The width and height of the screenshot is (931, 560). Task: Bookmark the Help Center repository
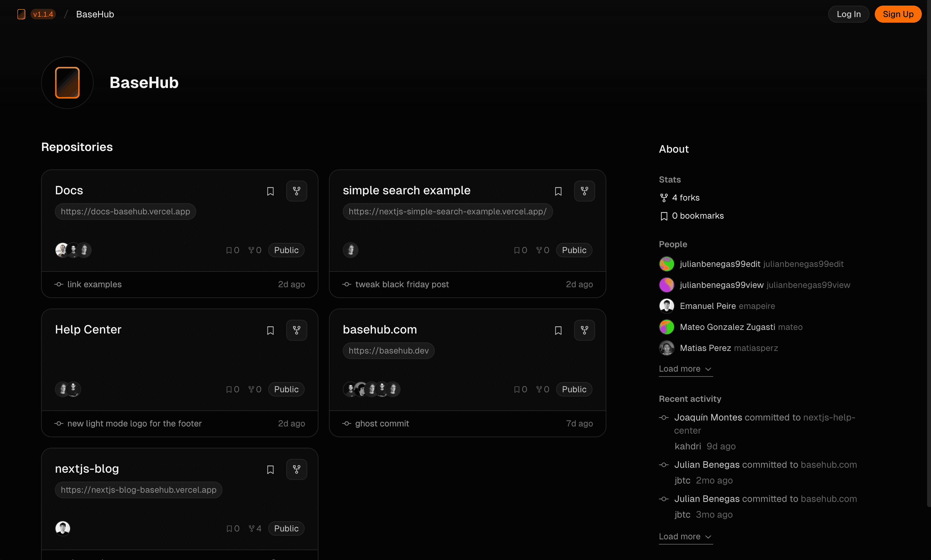click(270, 331)
